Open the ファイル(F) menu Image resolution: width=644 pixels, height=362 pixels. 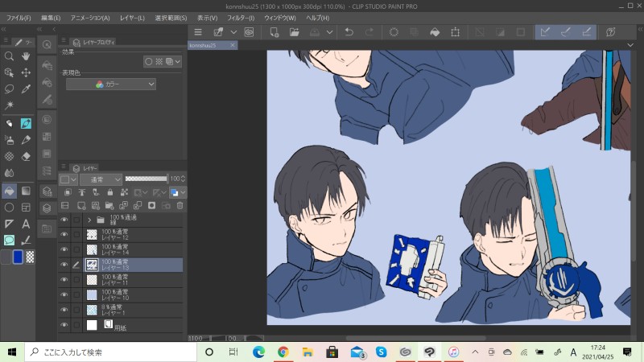click(19, 18)
